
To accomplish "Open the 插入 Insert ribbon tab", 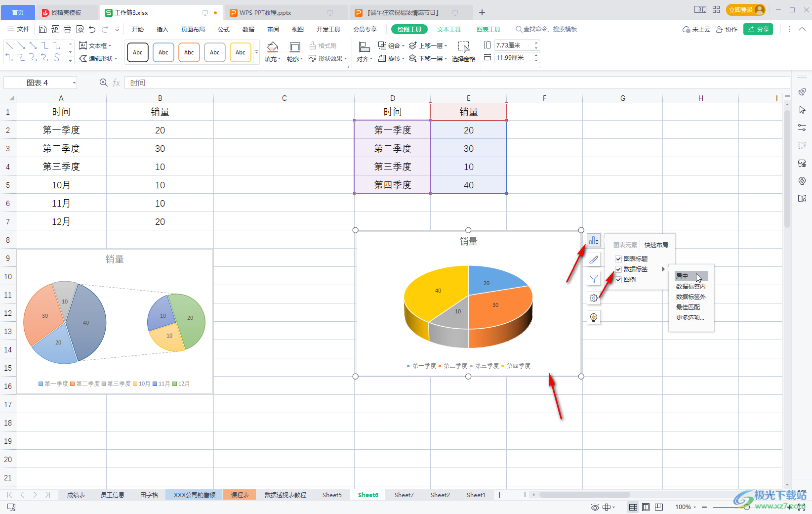I will point(162,29).
